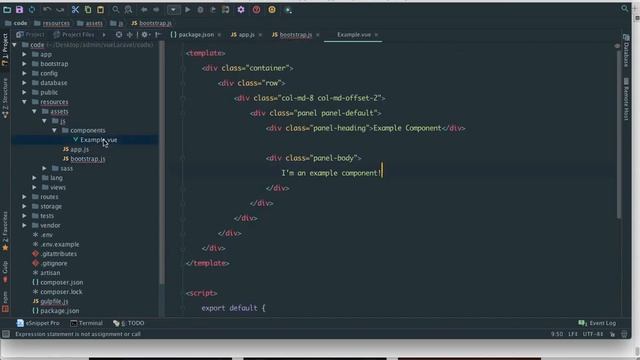Click the Redo arrow icon

[60, 9]
